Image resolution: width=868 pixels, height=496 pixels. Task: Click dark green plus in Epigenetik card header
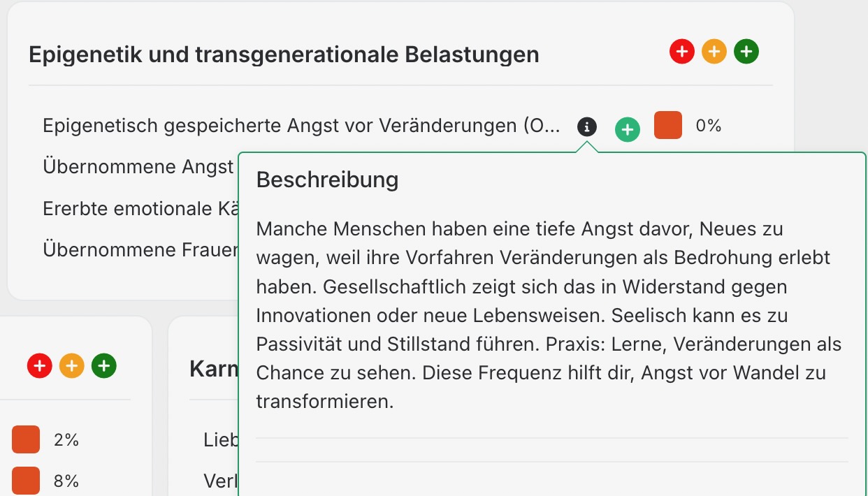746,52
